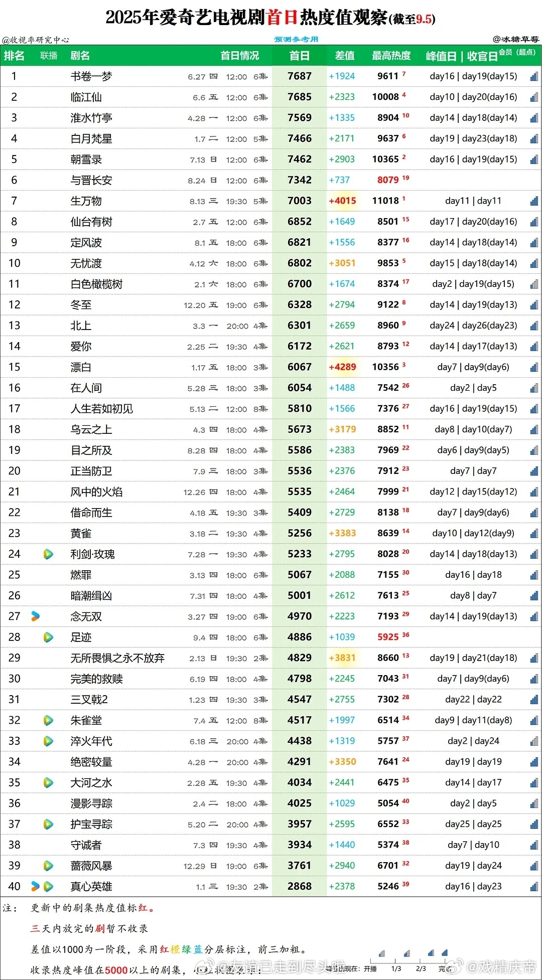Click bar chart icon in 在人间 row
This screenshot has width=542, height=980.
pyautogui.click(x=534, y=388)
